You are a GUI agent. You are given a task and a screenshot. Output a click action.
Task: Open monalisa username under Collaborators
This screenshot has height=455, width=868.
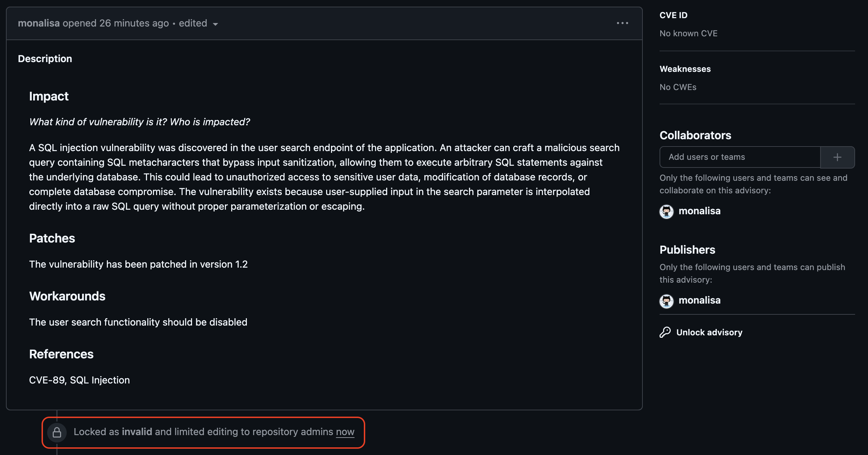point(699,211)
